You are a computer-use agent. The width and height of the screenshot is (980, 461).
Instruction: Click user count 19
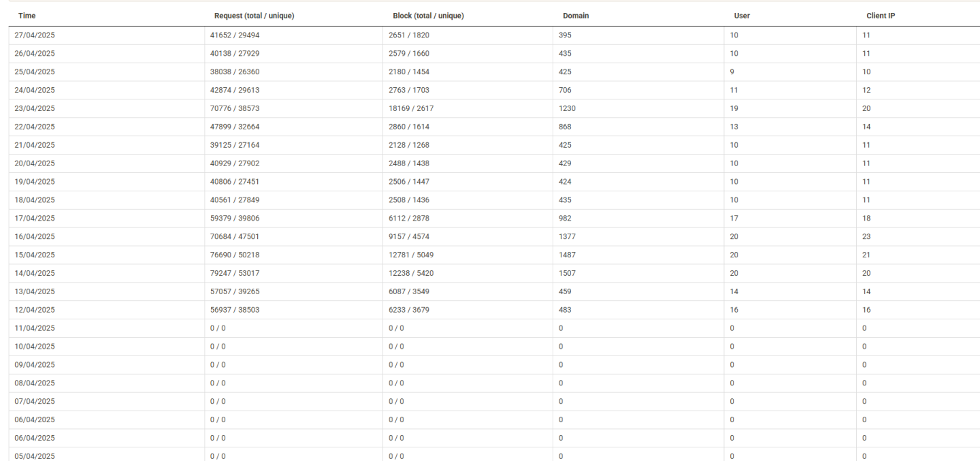tap(734, 108)
